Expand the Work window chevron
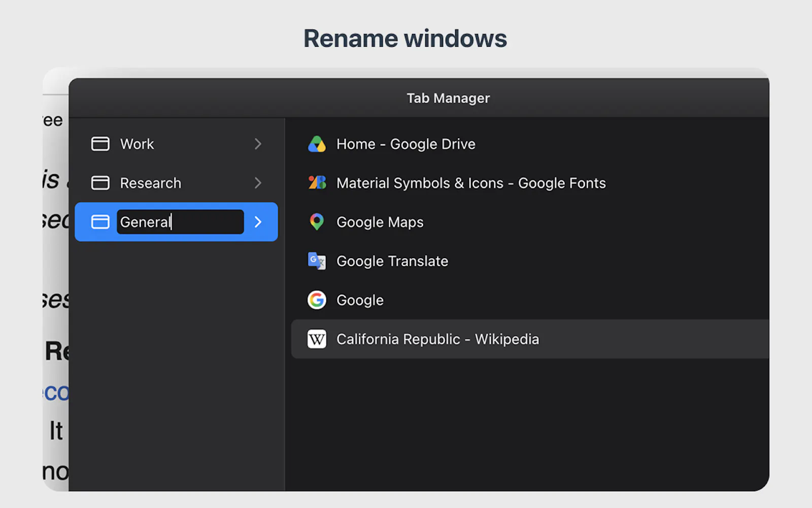This screenshot has height=508, width=812. [258, 144]
